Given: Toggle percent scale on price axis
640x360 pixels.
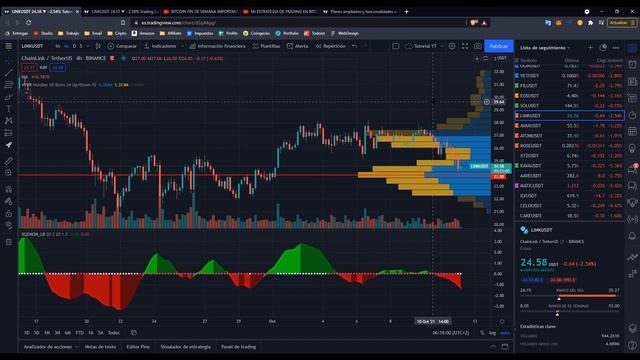Looking at the screenshot, I should pyautogui.click(x=482, y=333).
